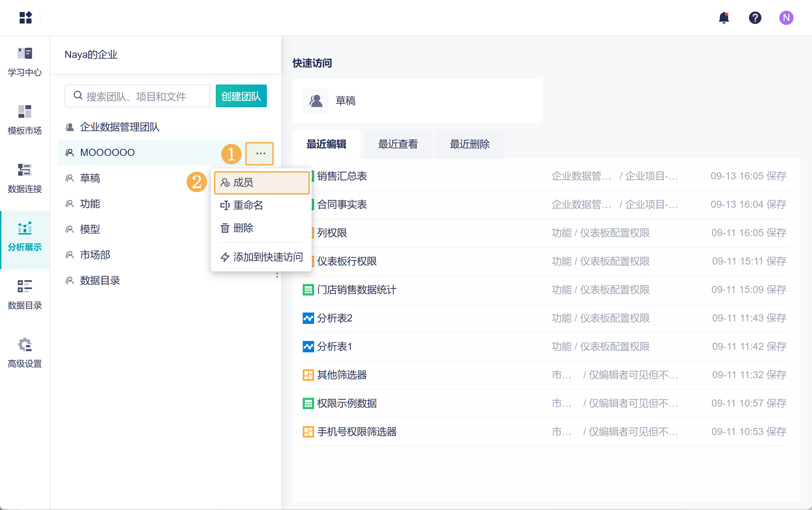
Task: Open the 企业数据管理团队 team
Action: click(x=120, y=127)
